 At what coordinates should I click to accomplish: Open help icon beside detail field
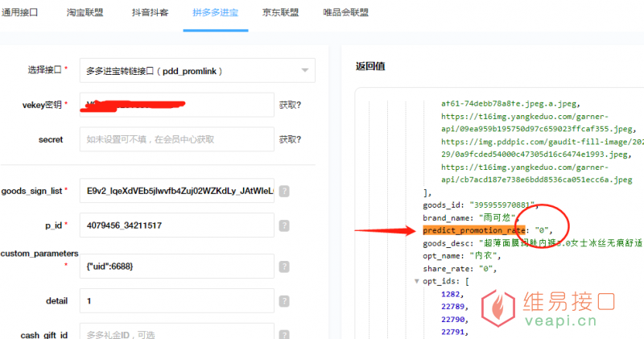click(284, 301)
